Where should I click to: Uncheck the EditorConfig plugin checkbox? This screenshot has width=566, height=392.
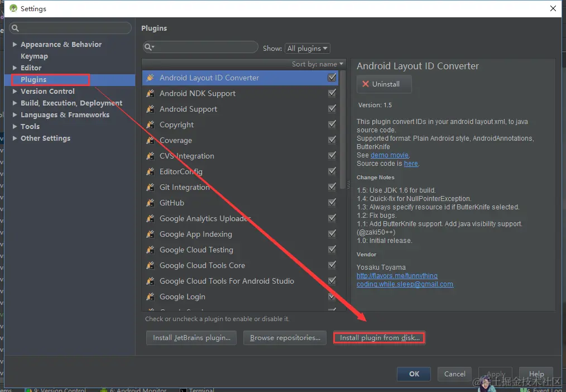tap(332, 171)
